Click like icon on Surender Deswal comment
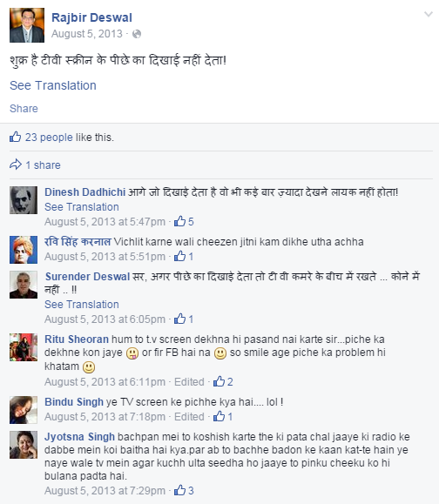Viewport: 439px width, 504px height. pos(179,319)
